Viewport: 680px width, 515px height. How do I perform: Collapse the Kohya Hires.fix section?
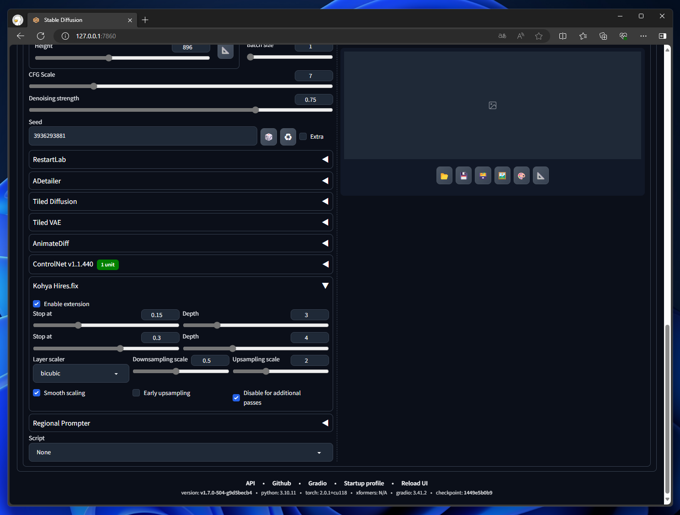click(180, 286)
